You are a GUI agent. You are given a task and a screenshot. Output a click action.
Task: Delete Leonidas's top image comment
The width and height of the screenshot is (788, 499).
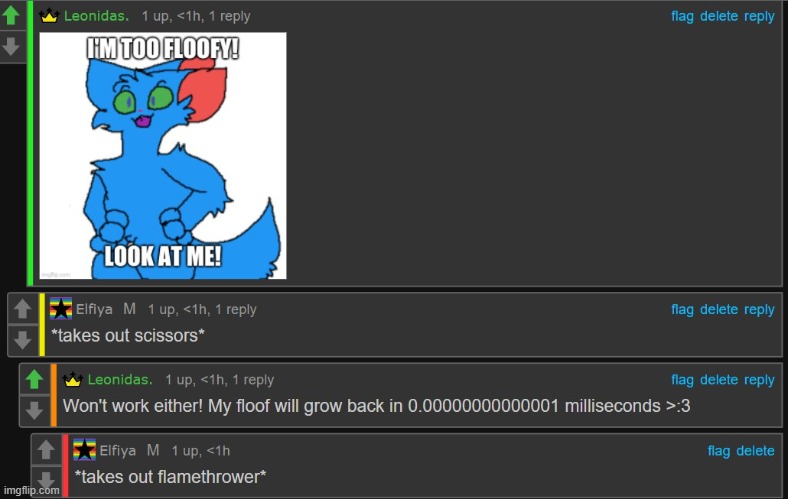tap(719, 16)
